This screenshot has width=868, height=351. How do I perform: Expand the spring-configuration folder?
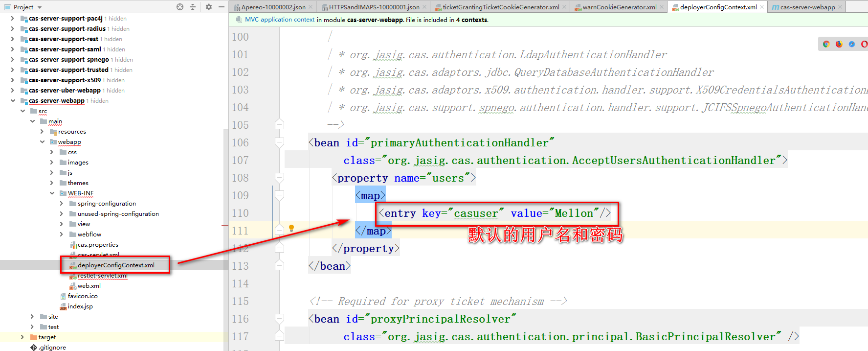pos(62,204)
